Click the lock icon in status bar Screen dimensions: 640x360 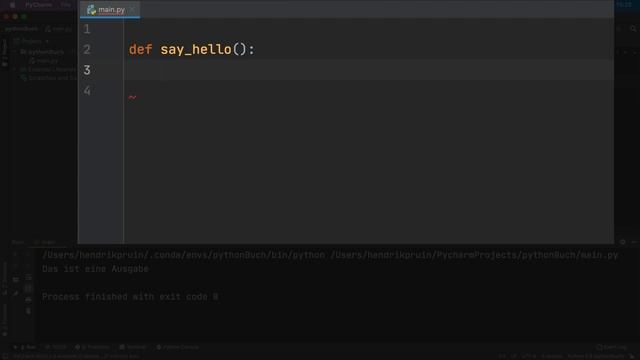631,356
